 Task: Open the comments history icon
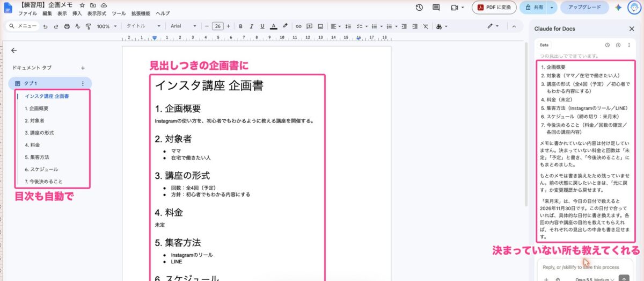tap(436, 8)
